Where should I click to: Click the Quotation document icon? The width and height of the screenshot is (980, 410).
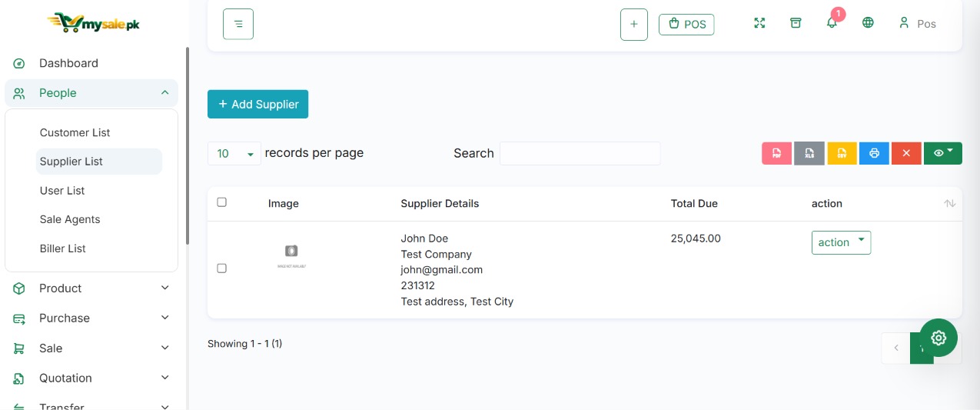click(19, 378)
